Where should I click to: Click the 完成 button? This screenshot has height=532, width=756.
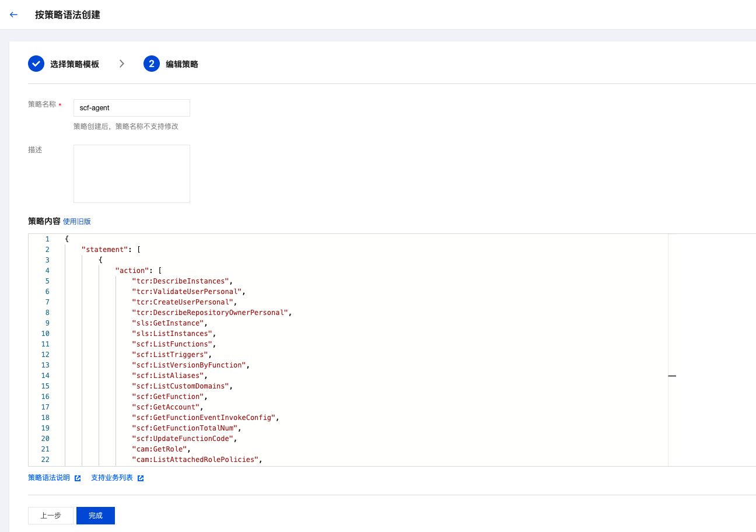pos(96,516)
